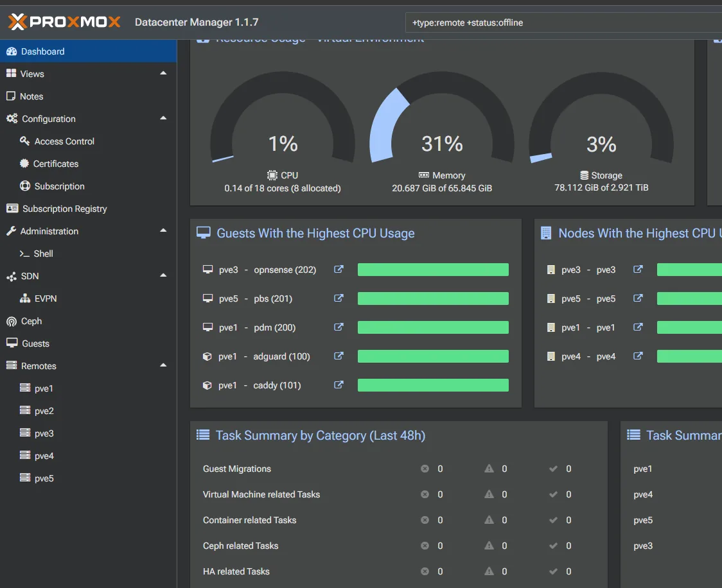Image resolution: width=722 pixels, height=588 pixels.
Task: Click the Subscription Registry card icon
Action: [12, 209]
